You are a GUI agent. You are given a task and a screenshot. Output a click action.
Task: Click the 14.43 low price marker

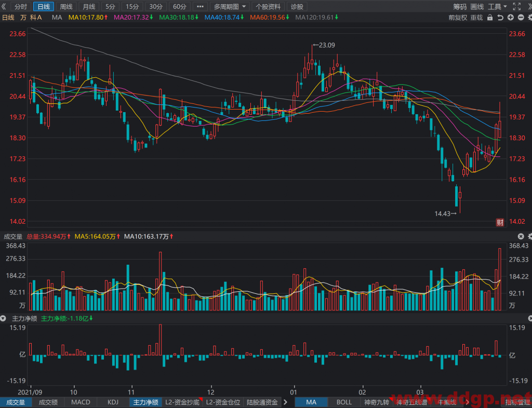pos(445,214)
